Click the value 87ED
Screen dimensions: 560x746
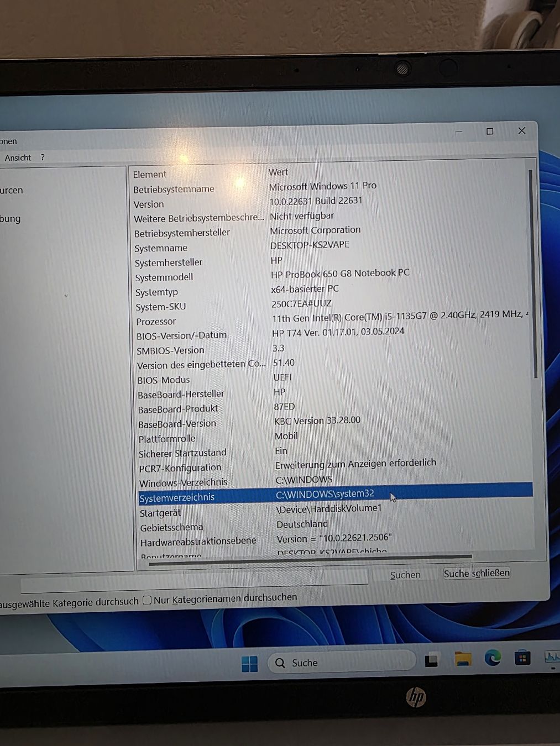pyautogui.click(x=284, y=407)
